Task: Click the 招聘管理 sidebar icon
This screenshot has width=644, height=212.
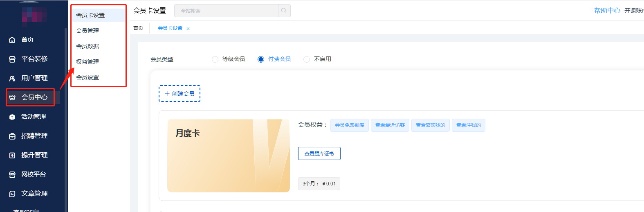Action: tap(12, 136)
